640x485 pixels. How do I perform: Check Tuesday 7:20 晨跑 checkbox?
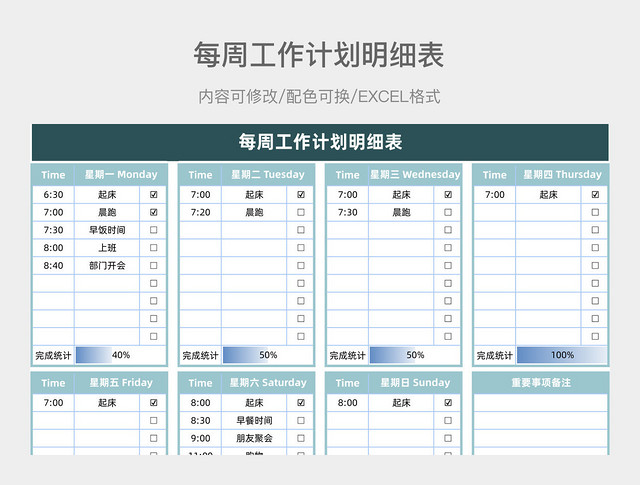pyautogui.click(x=301, y=212)
